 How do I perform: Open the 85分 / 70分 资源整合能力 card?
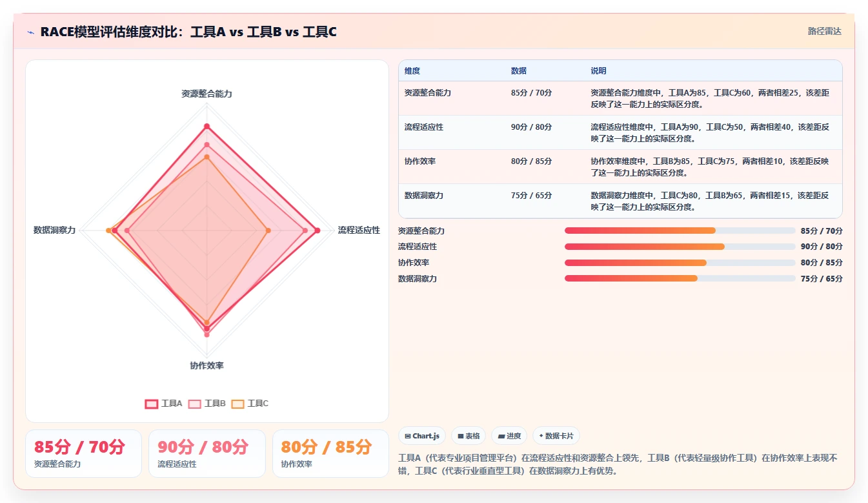[x=83, y=453]
